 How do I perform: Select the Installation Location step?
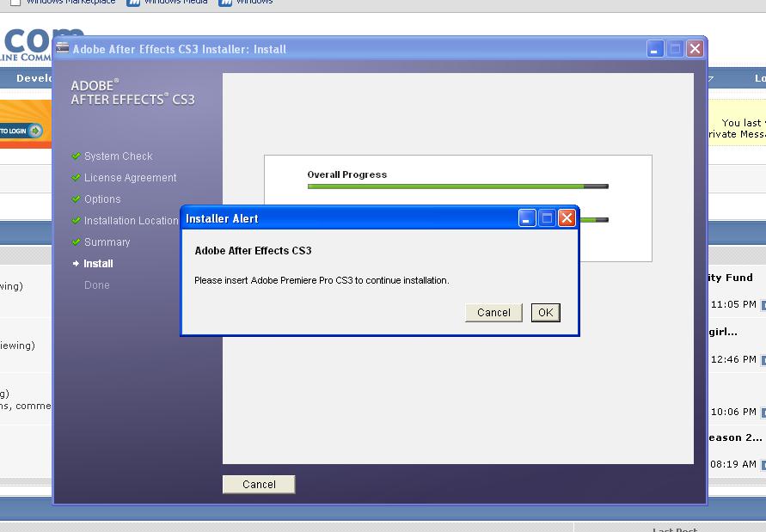coord(131,221)
